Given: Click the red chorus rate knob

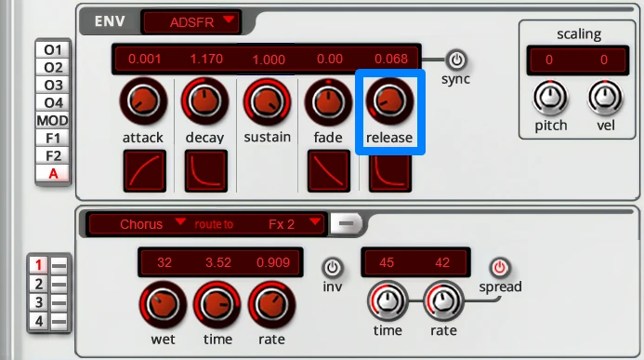Looking at the screenshot, I should click(271, 305).
